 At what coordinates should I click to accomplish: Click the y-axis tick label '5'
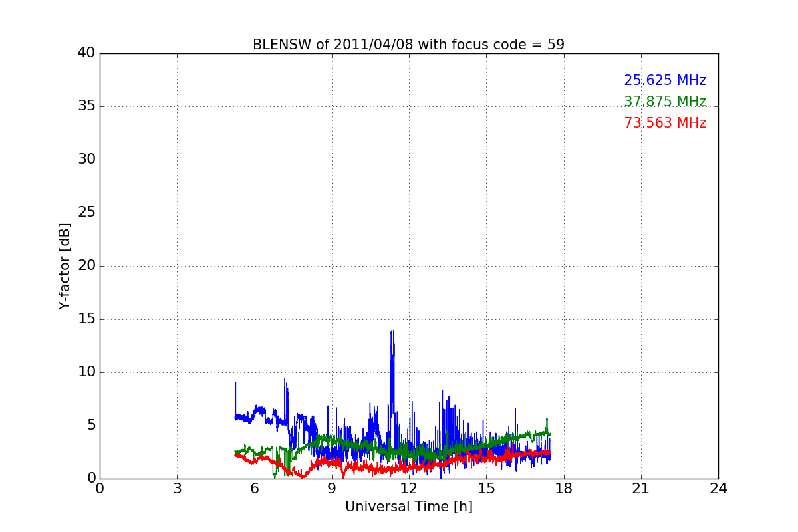[91, 426]
